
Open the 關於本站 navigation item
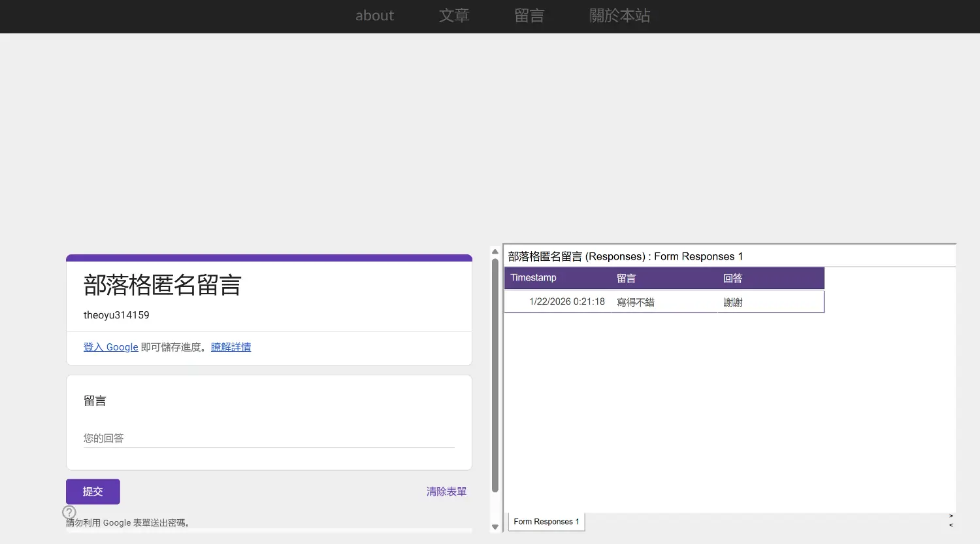pyautogui.click(x=619, y=16)
